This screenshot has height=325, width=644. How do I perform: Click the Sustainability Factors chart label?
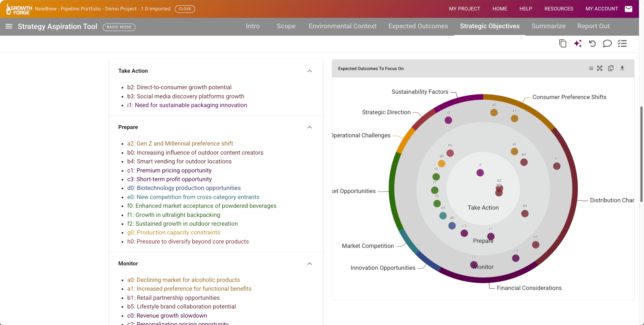[420, 92]
